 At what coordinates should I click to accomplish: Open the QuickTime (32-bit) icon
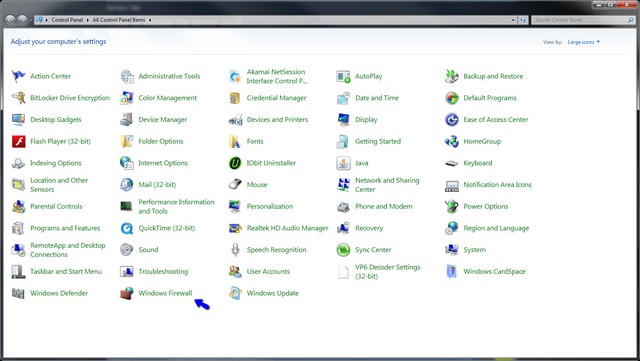(x=127, y=228)
